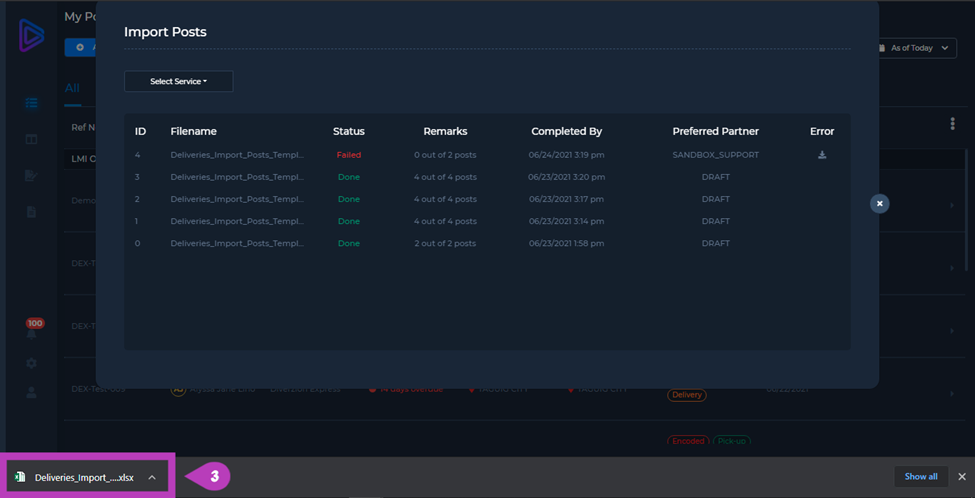Click the Done status for import ID 2
The image size is (975, 498).
click(x=349, y=199)
